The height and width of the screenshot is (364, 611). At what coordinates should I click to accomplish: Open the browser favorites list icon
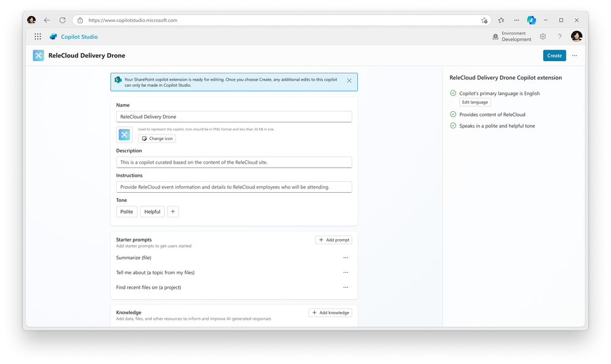tap(501, 20)
